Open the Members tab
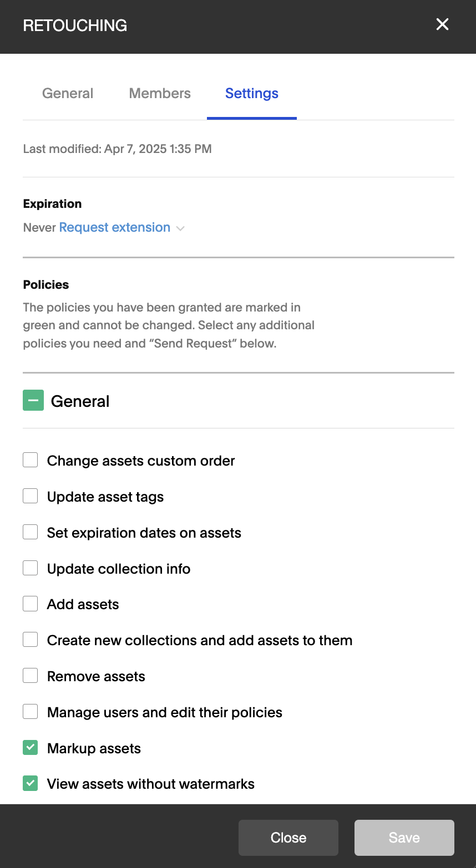 tap(160, 93)
